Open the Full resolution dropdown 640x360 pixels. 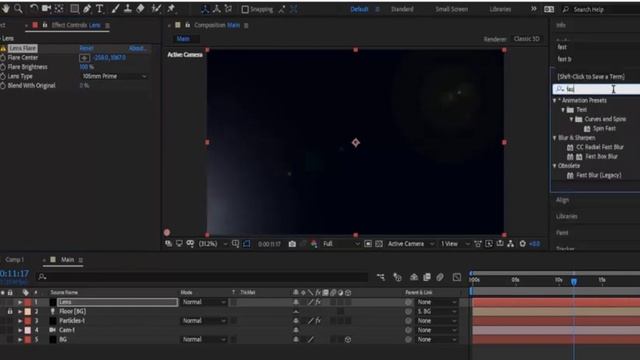pos(341,244)
